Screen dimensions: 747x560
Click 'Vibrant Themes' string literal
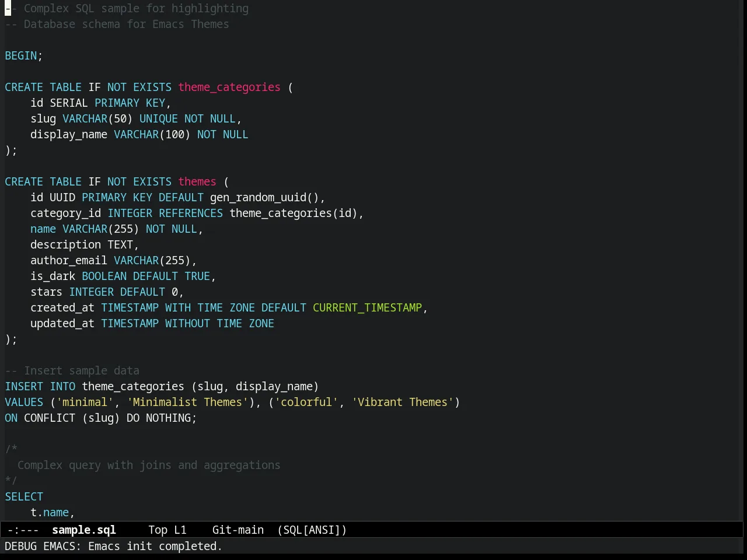coord(402,402)
